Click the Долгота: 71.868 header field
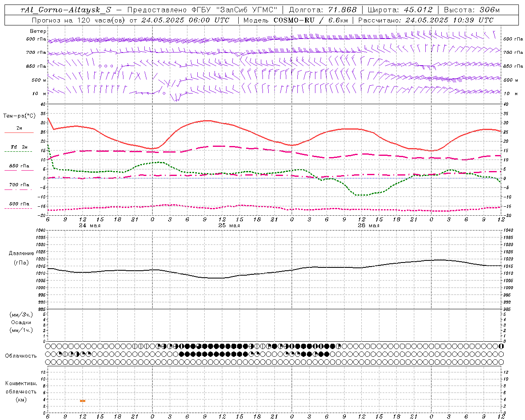This screenshot has width=525, height=420. point(323,10)
